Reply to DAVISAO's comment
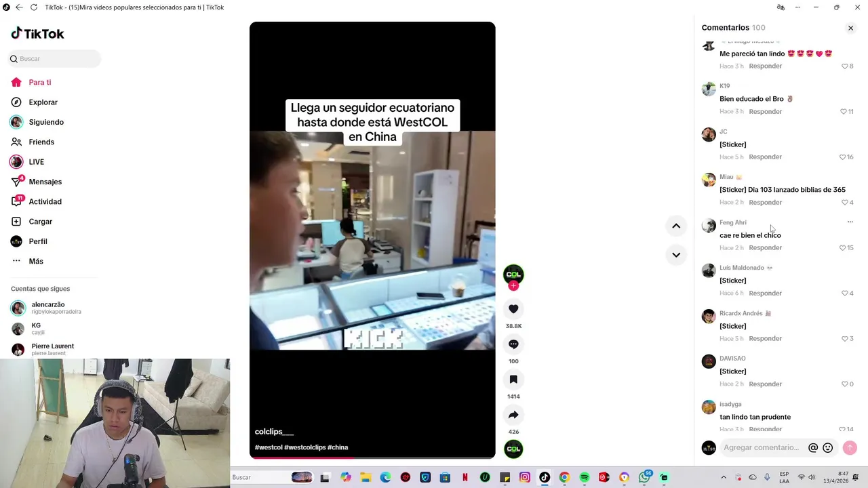This screenshot has height=488, width=868. [765, 384]
